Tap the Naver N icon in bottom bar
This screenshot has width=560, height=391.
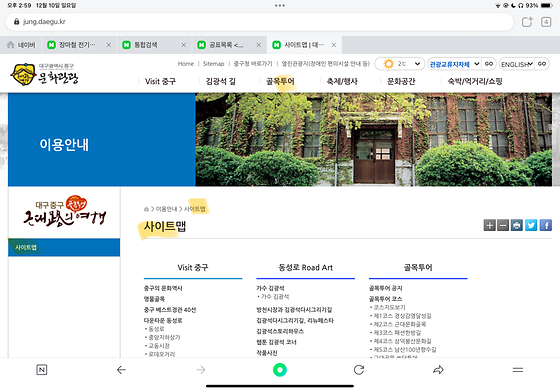pyautogui.click(x=42, y=370)
